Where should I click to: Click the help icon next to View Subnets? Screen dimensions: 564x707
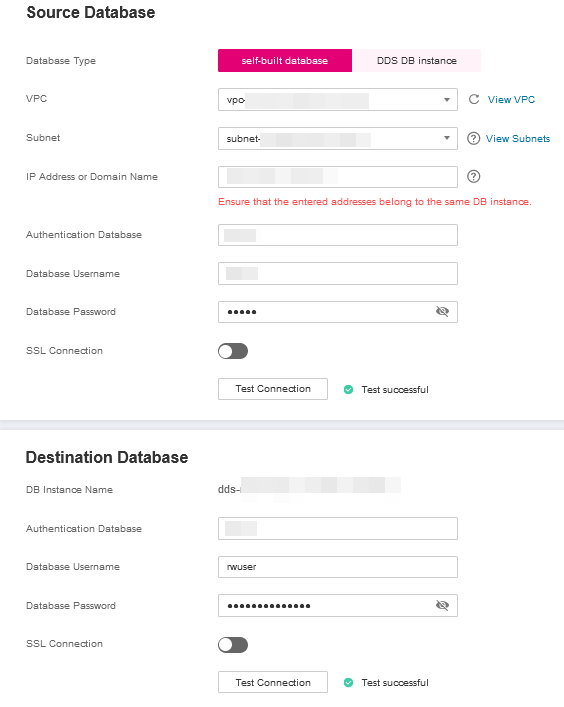pos(473,138)
